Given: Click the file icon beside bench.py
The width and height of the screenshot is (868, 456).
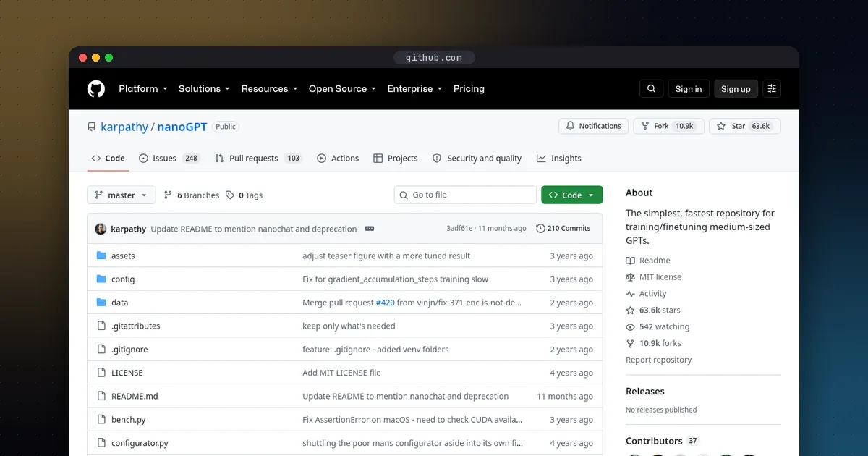Looking at the screenshot, I should coord(101,420).
